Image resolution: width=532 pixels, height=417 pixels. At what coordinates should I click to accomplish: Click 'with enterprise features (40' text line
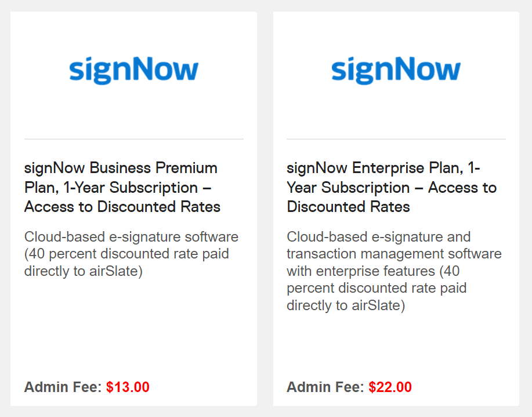coord(373,271)
